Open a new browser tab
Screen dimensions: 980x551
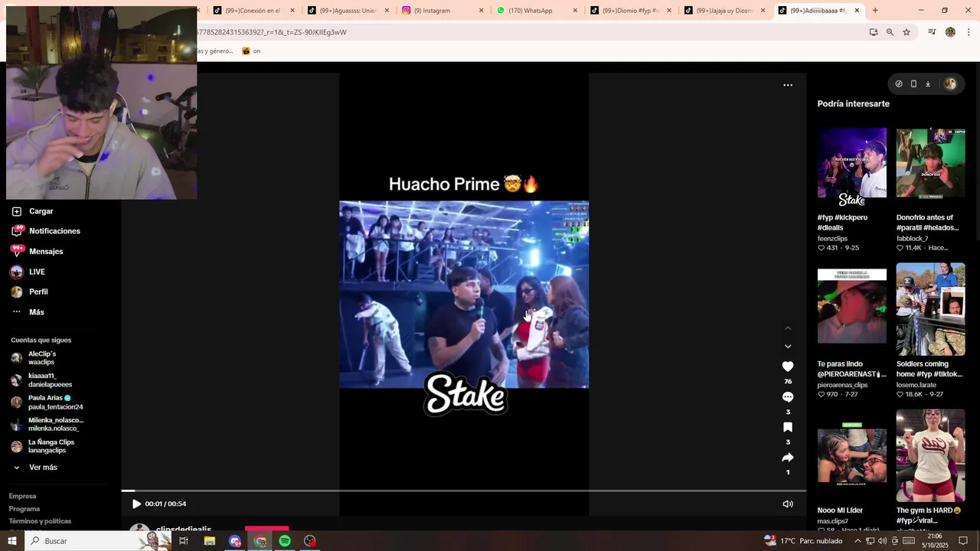coord(875,11)
